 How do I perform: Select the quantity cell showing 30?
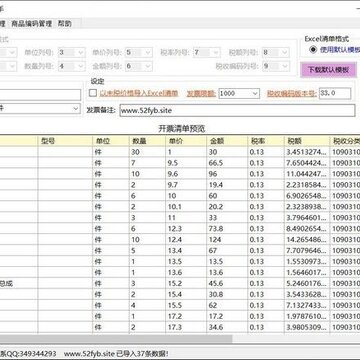tap(147, 152)
